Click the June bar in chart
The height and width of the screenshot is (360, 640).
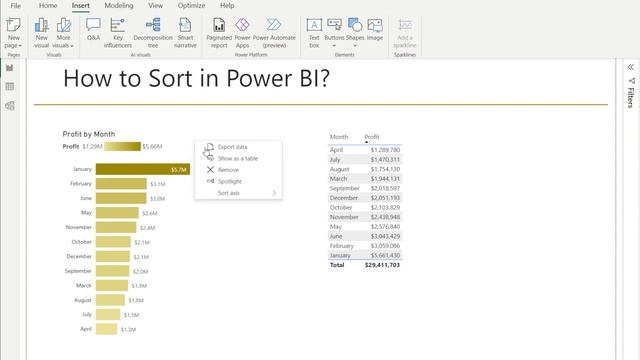(x=121, y=198)
